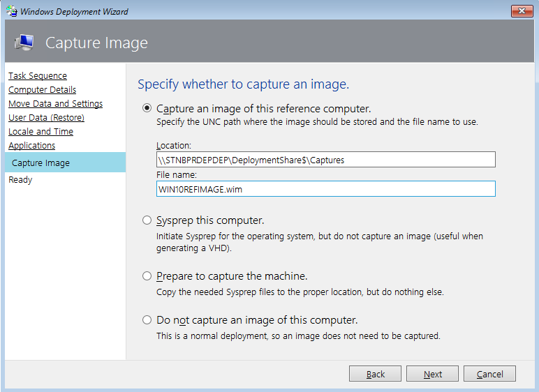Click the Ready step in sidebar
Screen dimensions: 539x392
[x=20, y=180]
